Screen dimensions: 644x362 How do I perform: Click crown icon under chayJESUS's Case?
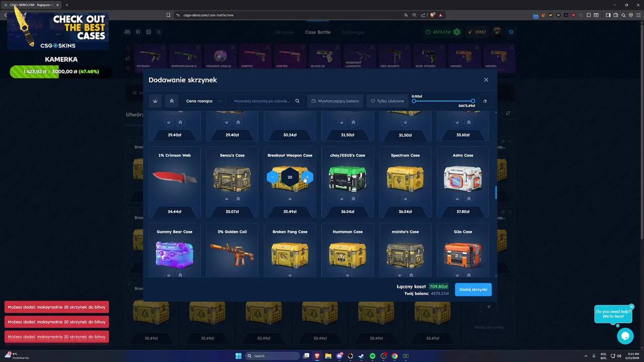(x=342, y=199)
